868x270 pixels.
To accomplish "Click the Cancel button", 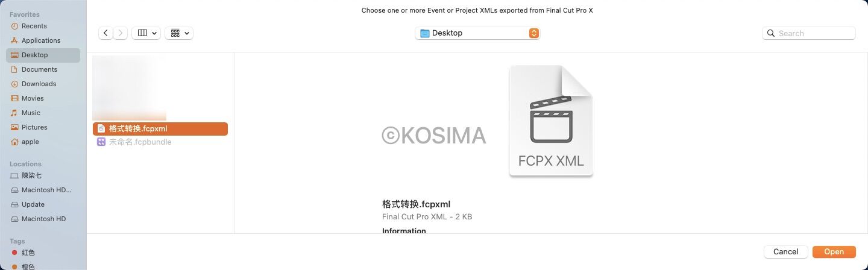I will (x=785, y=252).
